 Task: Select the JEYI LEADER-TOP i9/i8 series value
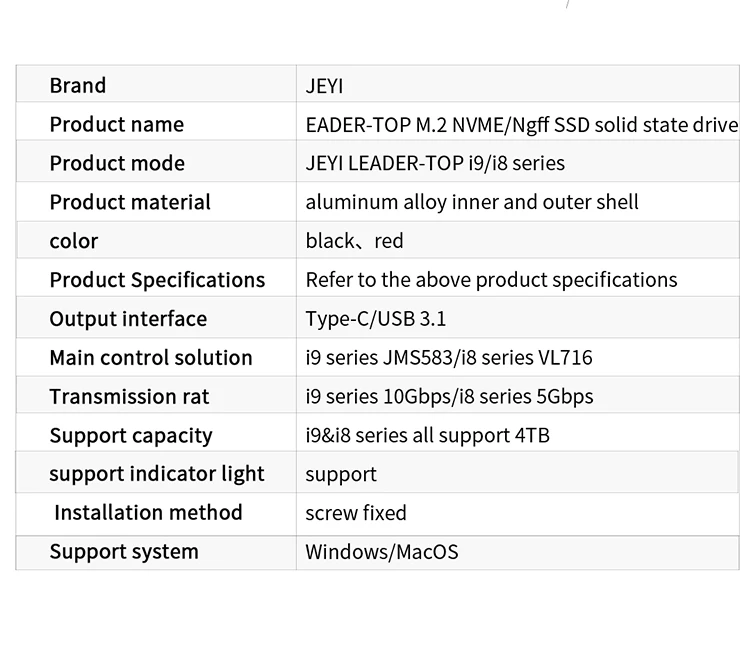(x=435, y=164)
